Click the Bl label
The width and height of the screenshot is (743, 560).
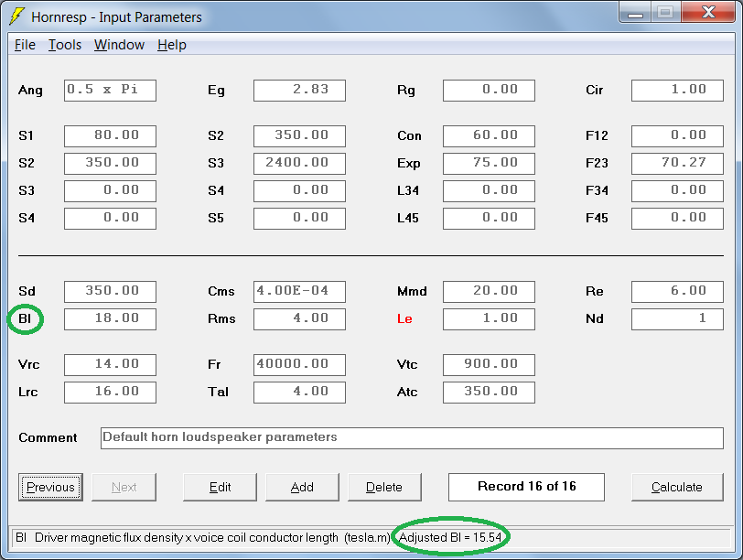[x=25, y=319]
